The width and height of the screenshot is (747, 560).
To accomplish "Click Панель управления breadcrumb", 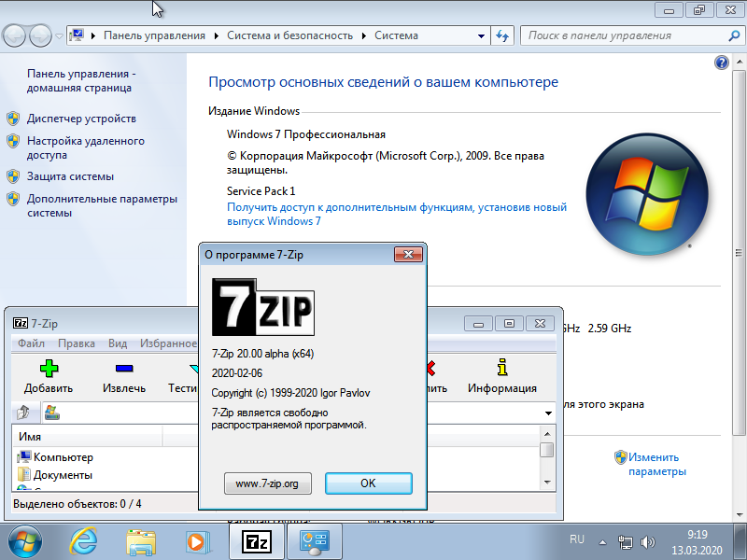I will point(154,35).
